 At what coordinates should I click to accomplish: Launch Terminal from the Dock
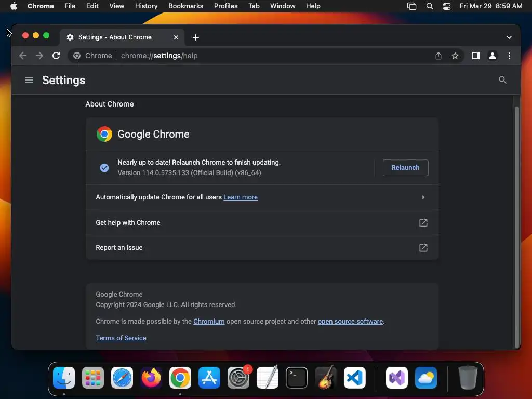click(x=297, y=378)
